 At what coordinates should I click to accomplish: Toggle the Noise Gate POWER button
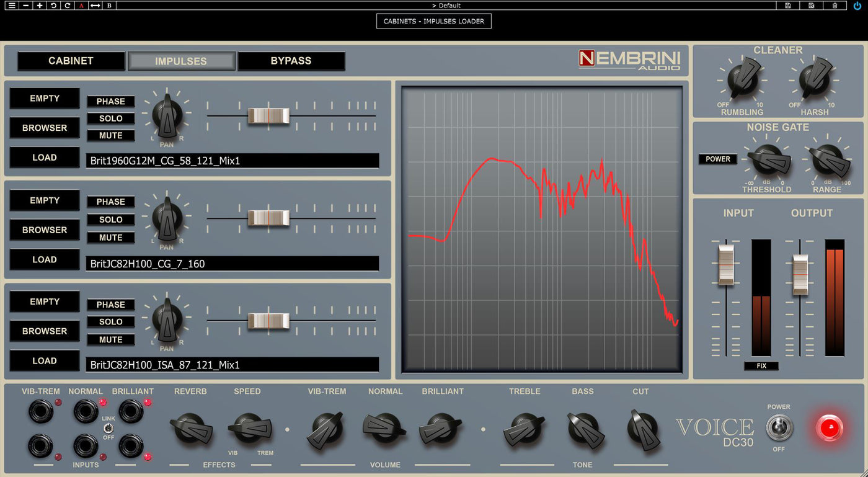(718, 159)
